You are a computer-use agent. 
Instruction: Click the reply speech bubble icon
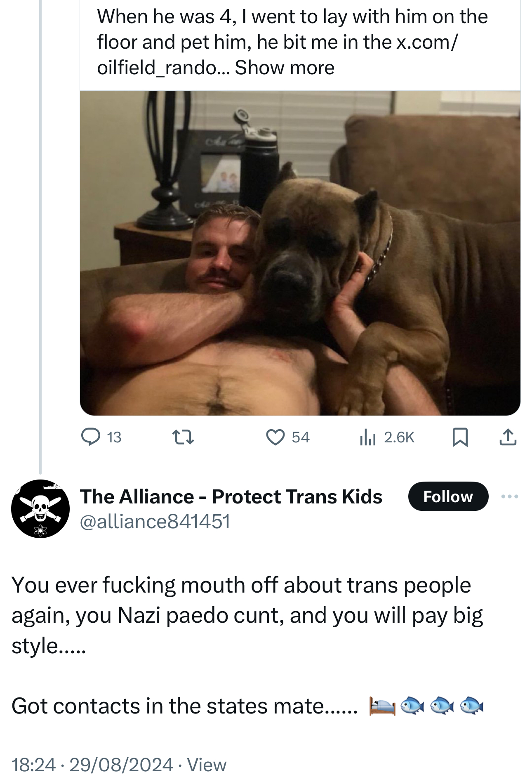pyautogui.click(x=90, y=437)
